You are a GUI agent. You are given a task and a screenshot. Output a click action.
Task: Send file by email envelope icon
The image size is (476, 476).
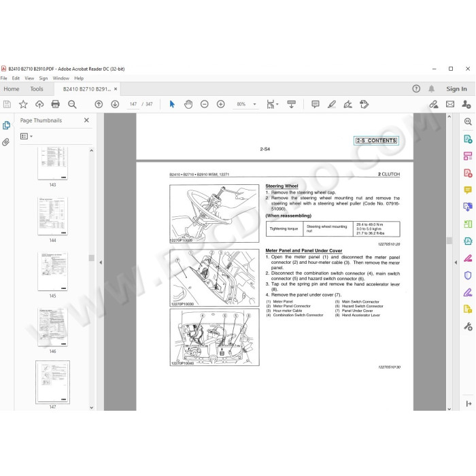pyautogui.click(x=450, y=105)
